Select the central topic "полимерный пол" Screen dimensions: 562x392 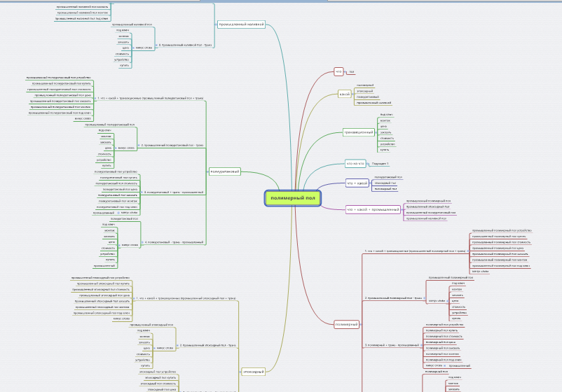tap(293, 198)
